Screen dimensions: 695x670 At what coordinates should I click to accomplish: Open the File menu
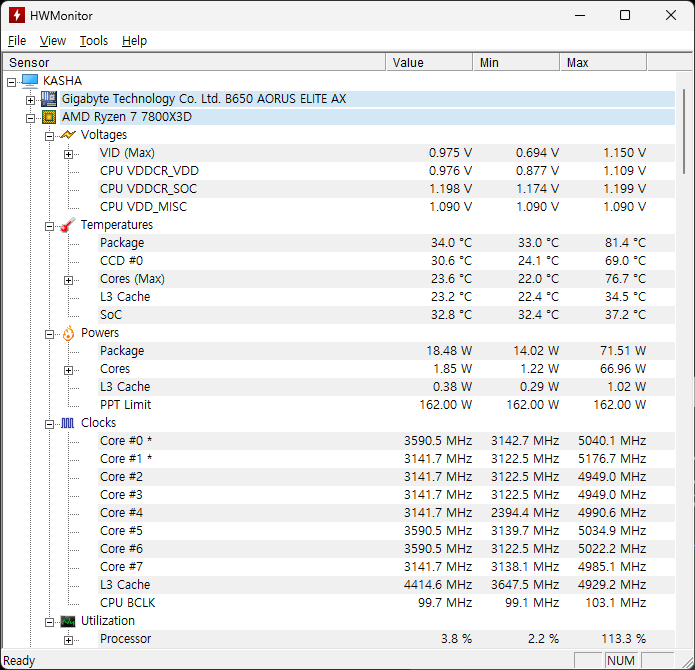[x=17, y=41]
